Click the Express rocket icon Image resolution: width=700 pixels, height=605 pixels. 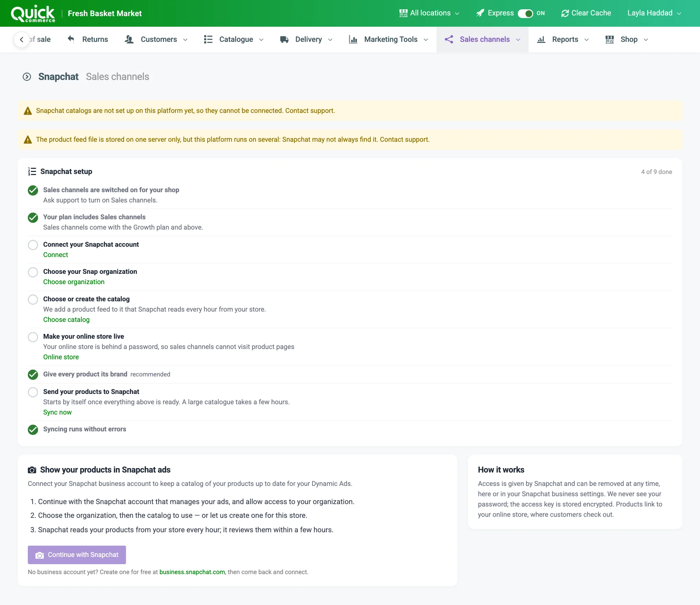(x=480, y=13)
